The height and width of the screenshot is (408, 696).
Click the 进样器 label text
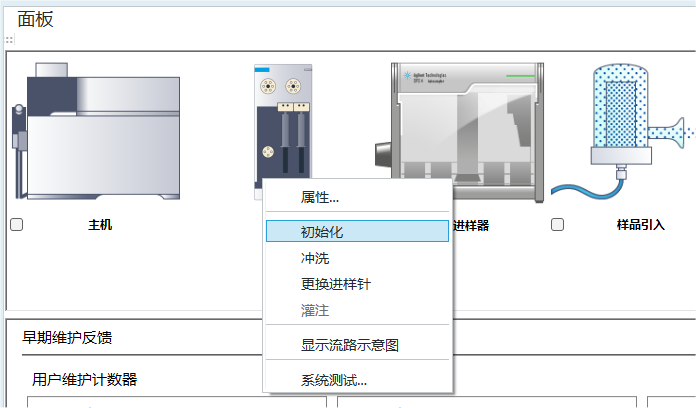471,226
